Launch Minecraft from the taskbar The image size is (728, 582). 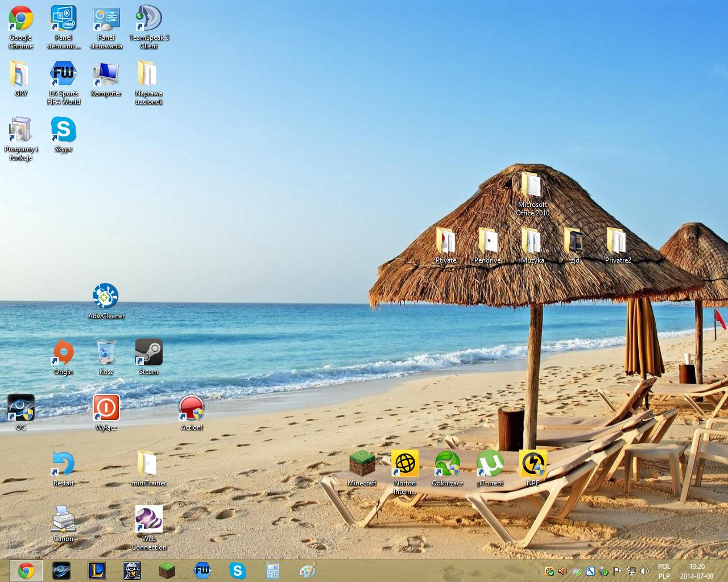[x=167, y=571]
